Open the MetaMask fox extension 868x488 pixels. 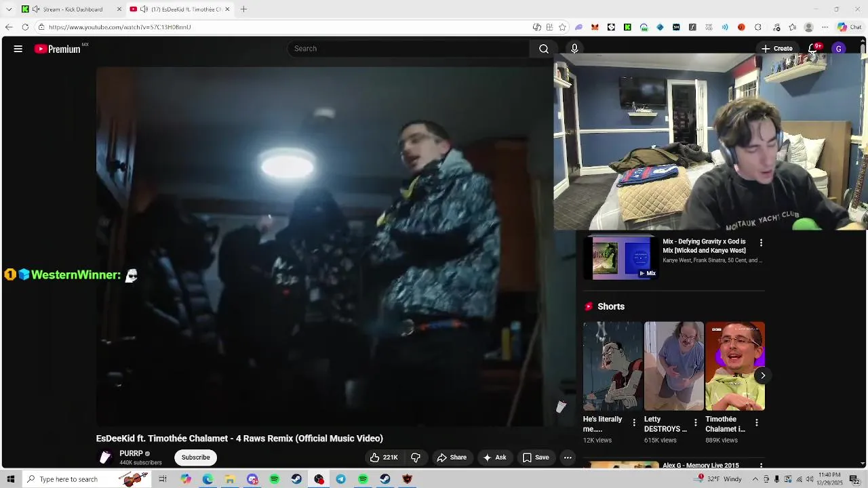click(x=595, y=27)
